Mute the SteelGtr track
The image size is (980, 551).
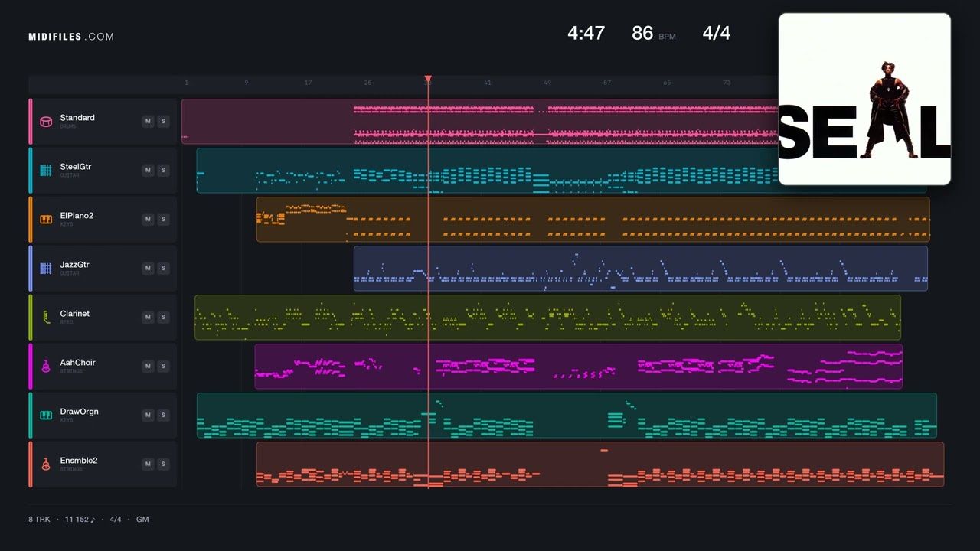point(148,170)
